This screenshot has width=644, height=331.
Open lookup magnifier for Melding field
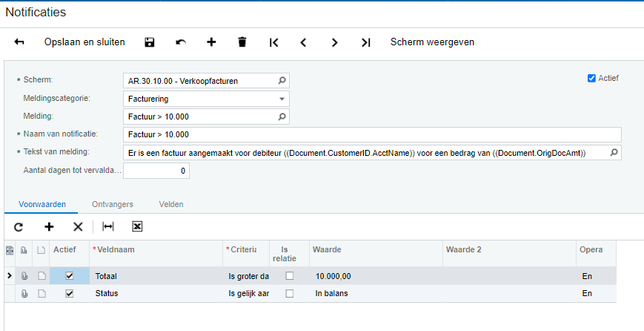pos(282,117)
